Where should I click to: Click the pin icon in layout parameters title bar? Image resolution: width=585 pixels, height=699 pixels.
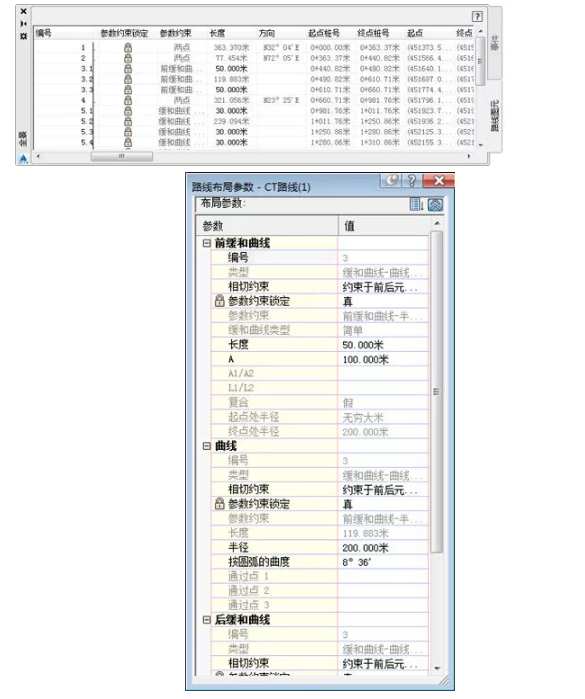coord(391,180)
